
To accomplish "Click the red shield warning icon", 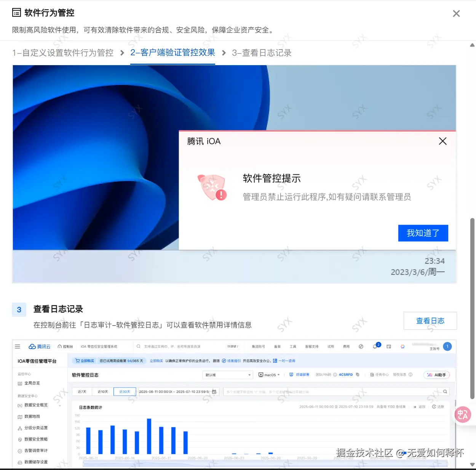I will pos(212,187).
